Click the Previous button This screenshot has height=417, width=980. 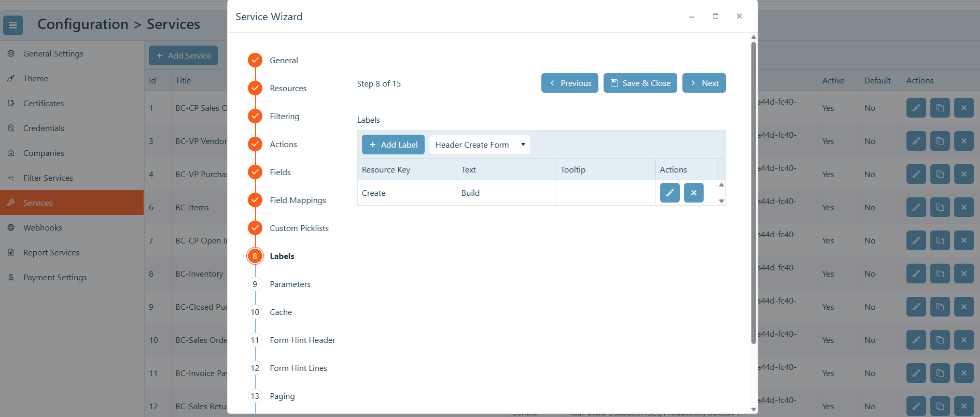point(569,83)
